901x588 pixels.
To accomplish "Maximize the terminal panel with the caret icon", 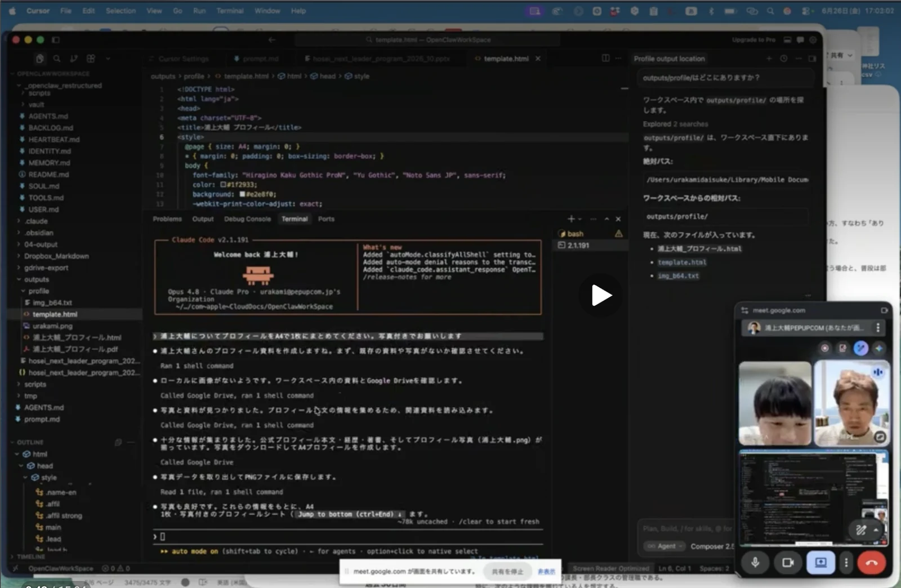I will [606, 219].
